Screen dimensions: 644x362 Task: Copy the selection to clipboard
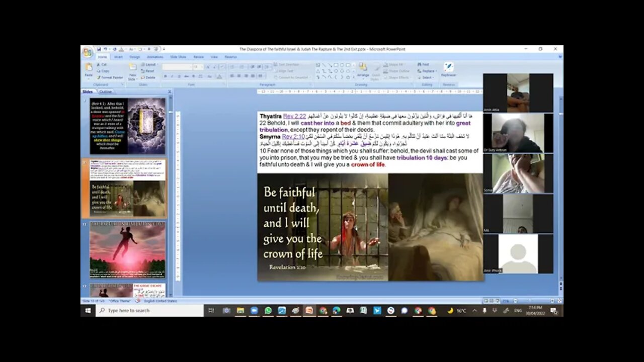tap(103, 71)
